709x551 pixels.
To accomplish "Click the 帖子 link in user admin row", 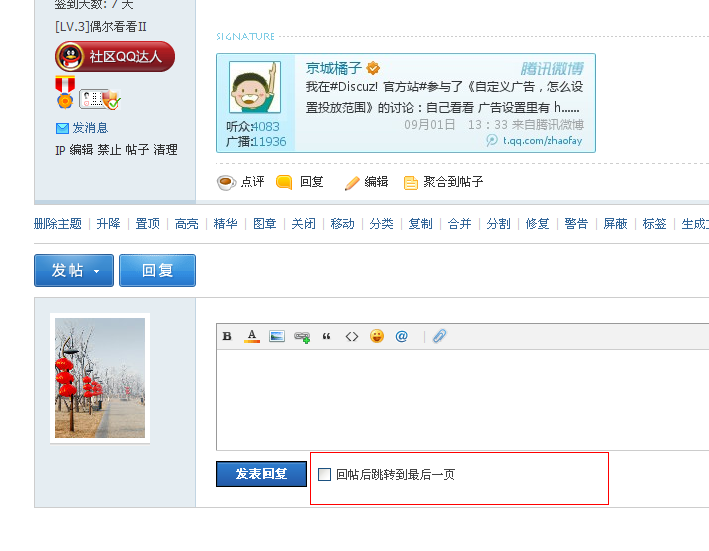I will pos(137,150).
